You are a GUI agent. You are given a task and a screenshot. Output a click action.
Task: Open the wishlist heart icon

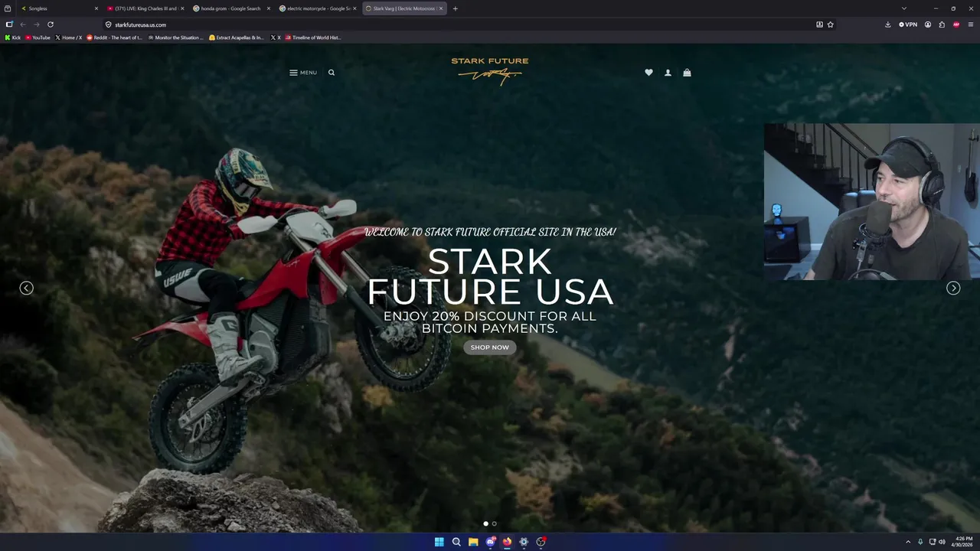tap(648, 73)
